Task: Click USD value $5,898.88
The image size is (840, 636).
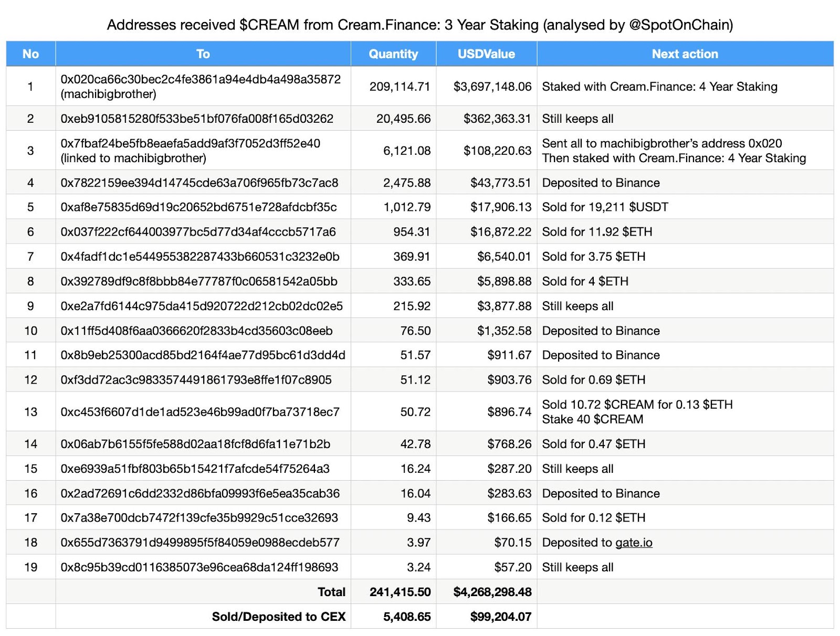Action: coord(505,281)
